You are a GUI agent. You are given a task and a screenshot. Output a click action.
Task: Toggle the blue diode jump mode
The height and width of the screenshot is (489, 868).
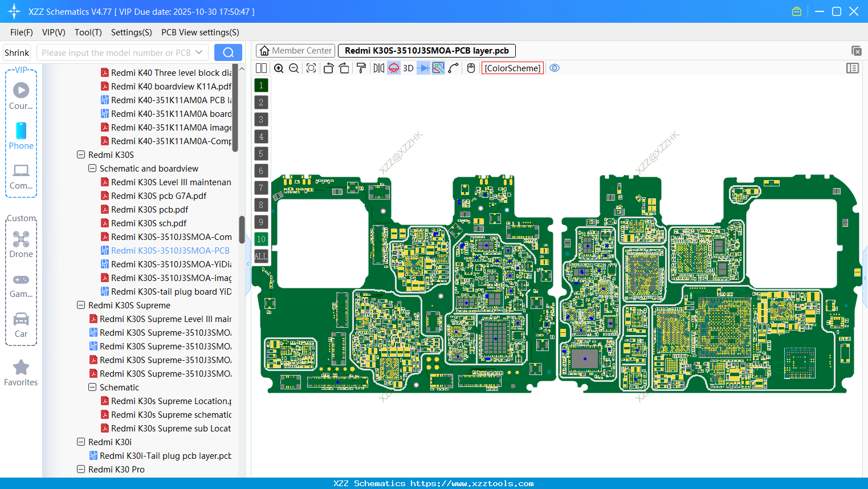pos(424,68)
